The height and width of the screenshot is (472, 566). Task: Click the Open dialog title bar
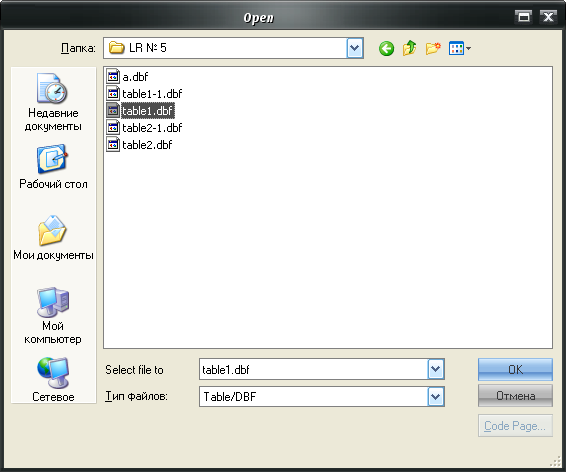tap(258, 17)
